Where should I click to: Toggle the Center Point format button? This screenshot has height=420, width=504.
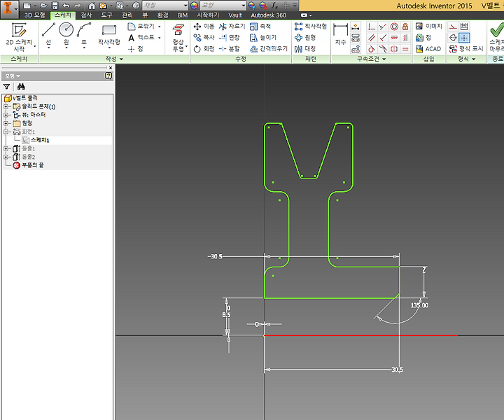[464, 38]
